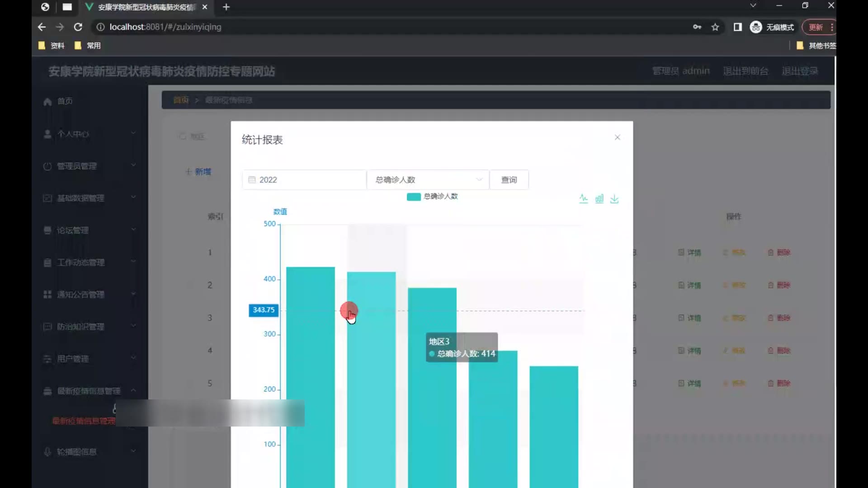Click the password key icon
868x488 pixels.
coord(697,27)
